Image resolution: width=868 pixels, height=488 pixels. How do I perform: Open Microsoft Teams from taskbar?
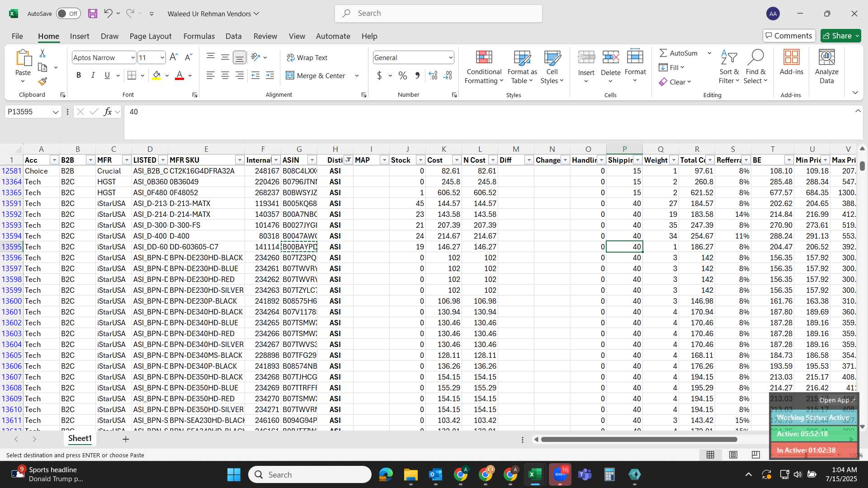585,474
